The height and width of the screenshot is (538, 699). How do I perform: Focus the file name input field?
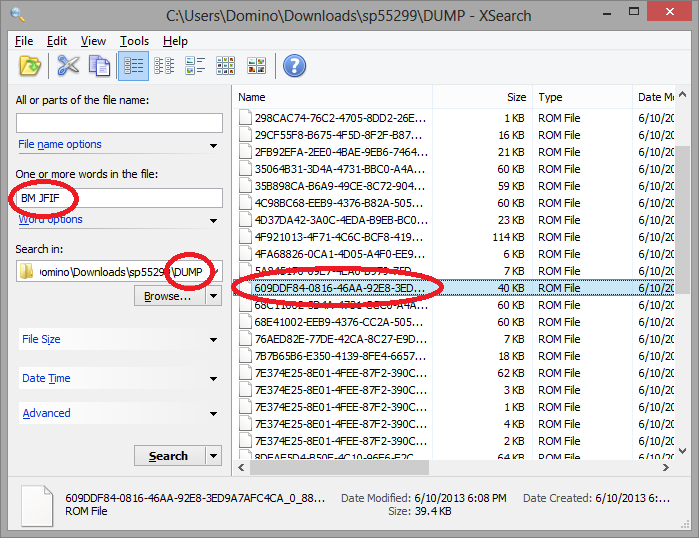point(119,123)
